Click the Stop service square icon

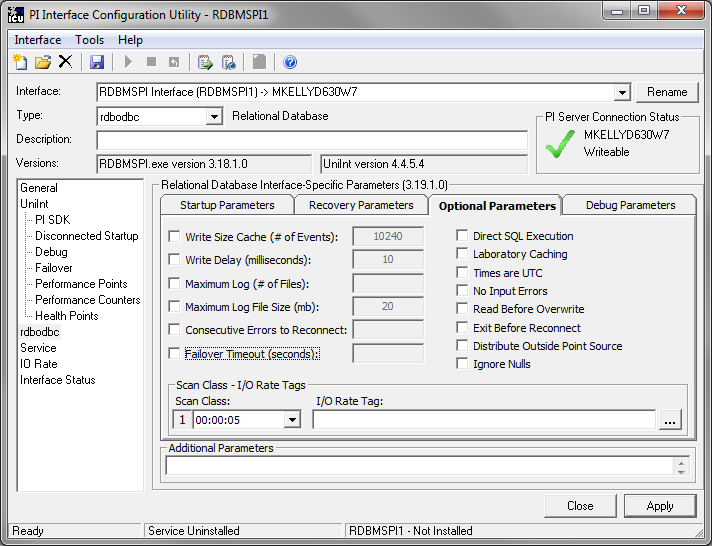(151, 61)
